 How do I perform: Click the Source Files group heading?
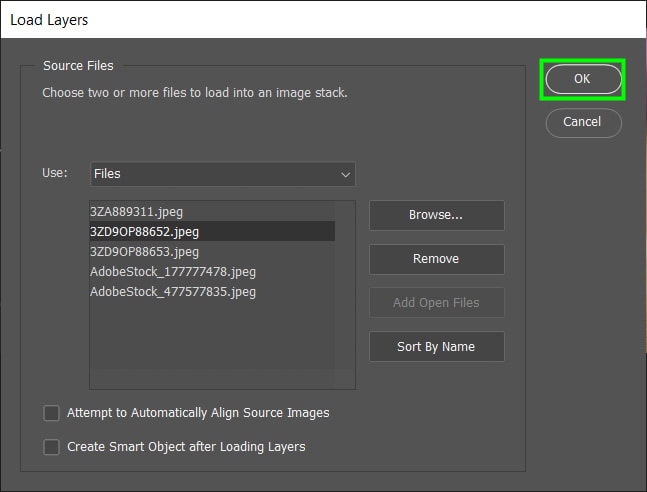pos(78,66)
